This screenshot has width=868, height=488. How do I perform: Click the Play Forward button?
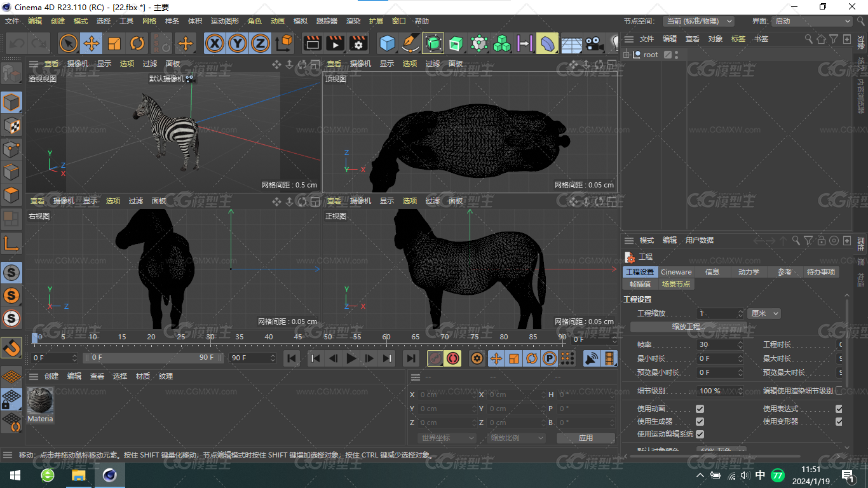[351, 358]
